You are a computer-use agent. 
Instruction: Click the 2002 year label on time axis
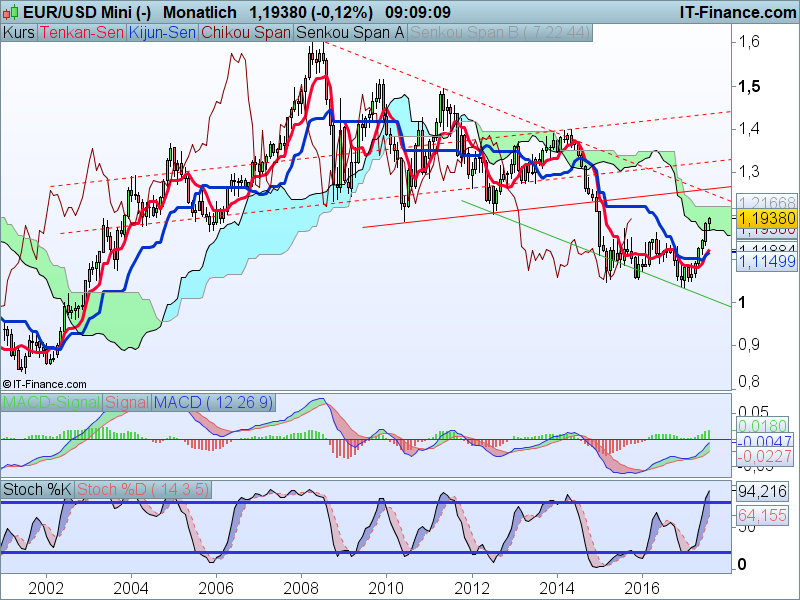point(46,588)
